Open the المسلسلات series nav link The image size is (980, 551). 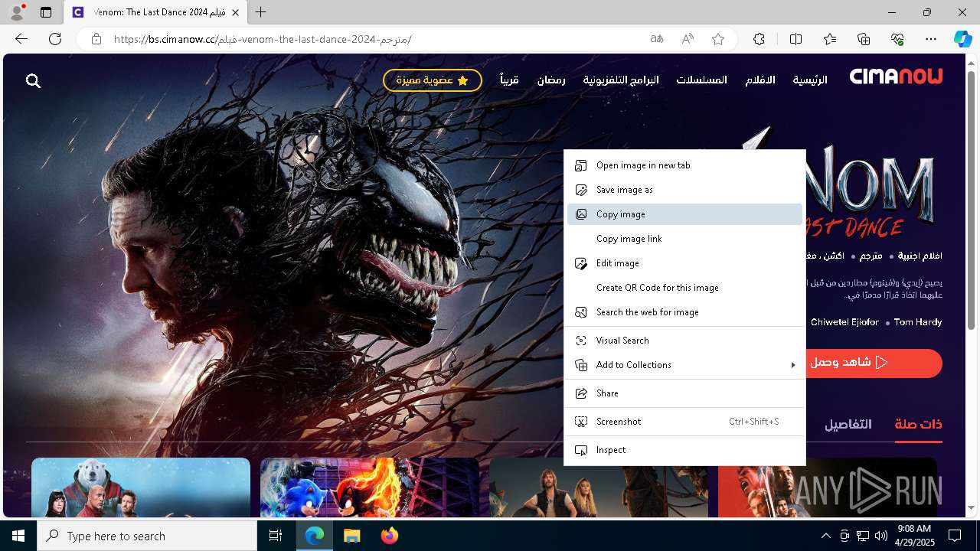(701, 80)
